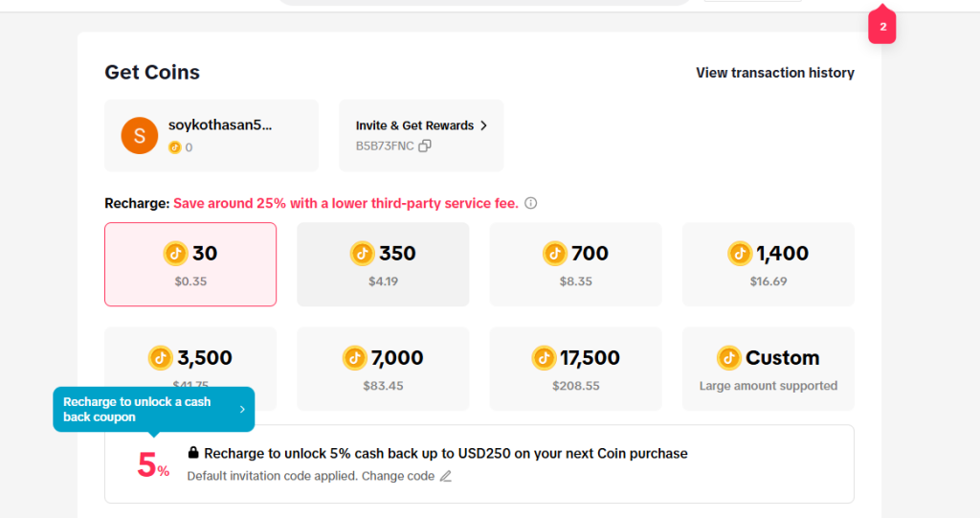
Task: Click the orange S profile avatar
Action: click(140, 136)
